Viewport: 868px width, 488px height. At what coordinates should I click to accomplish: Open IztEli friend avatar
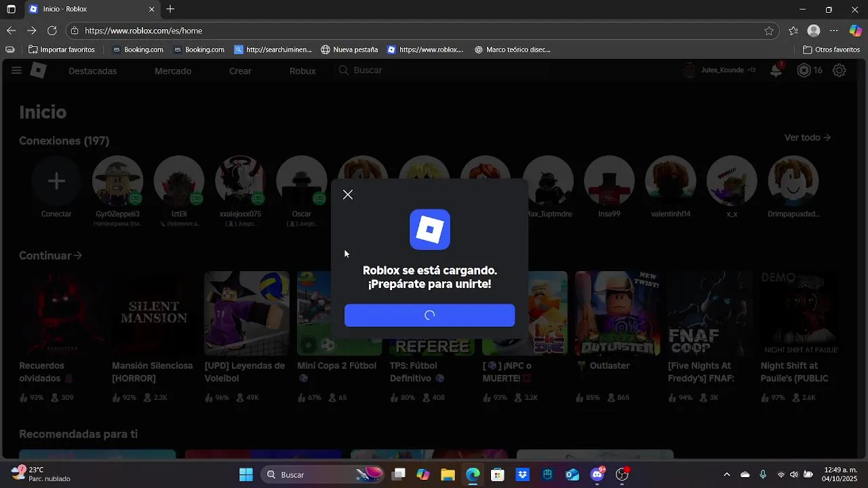click(x=179, y=181)
